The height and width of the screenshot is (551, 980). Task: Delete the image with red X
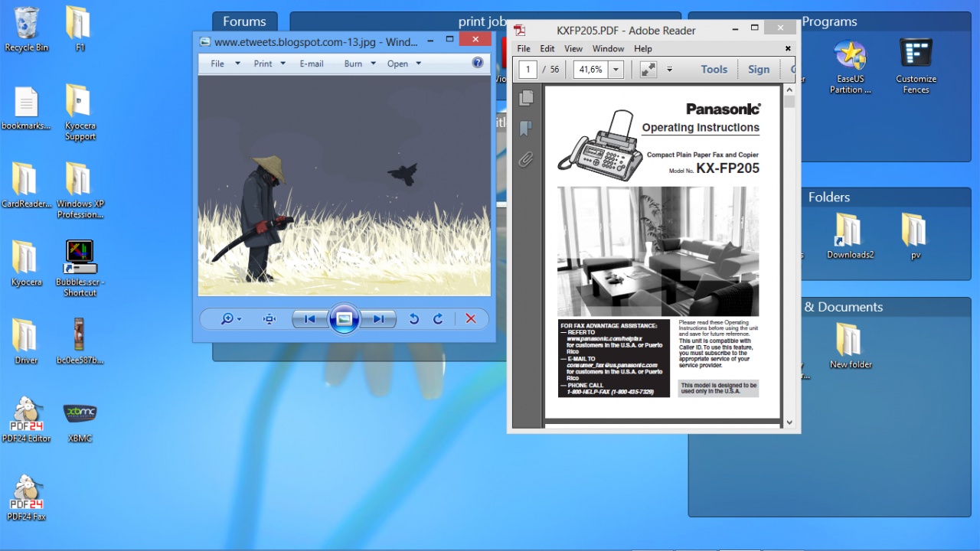point(471,319)
